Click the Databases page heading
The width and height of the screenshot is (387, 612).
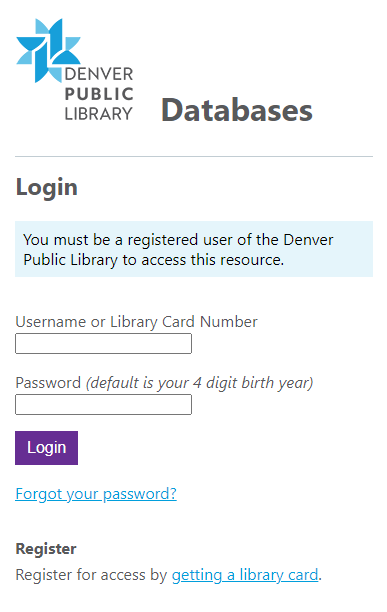[x=237, y=110]
